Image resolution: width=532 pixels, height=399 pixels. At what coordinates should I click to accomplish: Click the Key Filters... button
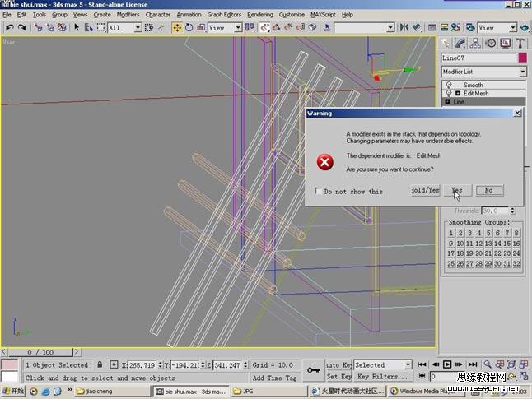(382, 376)
